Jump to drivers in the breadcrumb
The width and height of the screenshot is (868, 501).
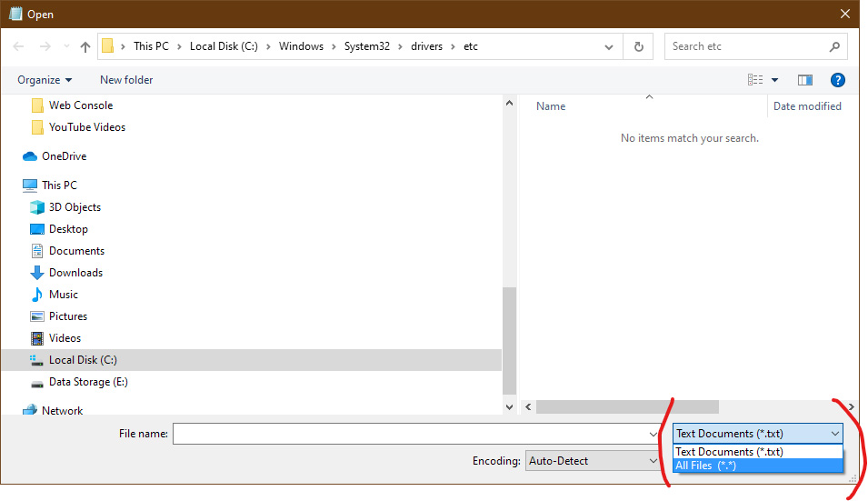[x=427, y=46]
